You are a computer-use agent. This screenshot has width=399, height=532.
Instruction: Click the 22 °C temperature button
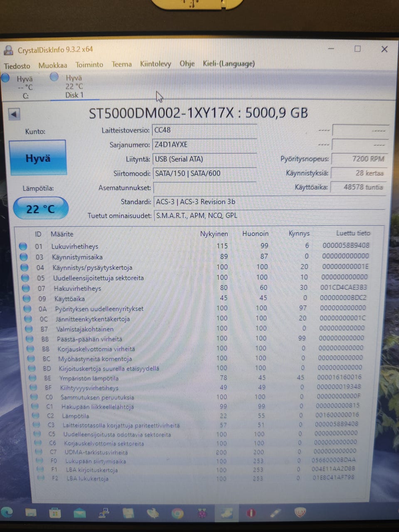pos(40,208)
